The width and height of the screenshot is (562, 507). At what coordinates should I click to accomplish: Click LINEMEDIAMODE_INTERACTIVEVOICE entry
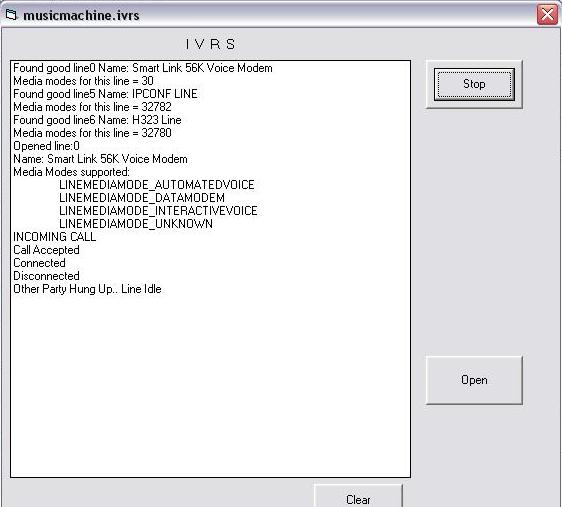pos(158,211)
